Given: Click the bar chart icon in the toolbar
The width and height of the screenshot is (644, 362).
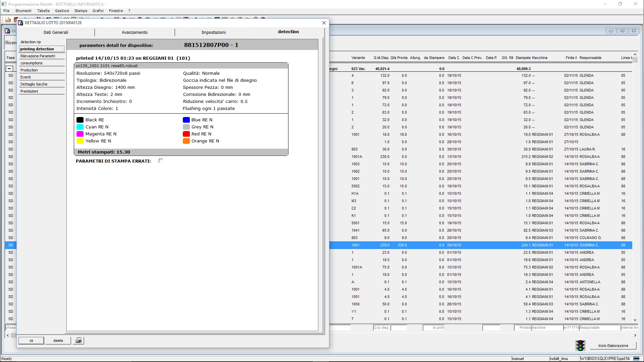Looking at the screenshot, I should (x=8, y=20).
